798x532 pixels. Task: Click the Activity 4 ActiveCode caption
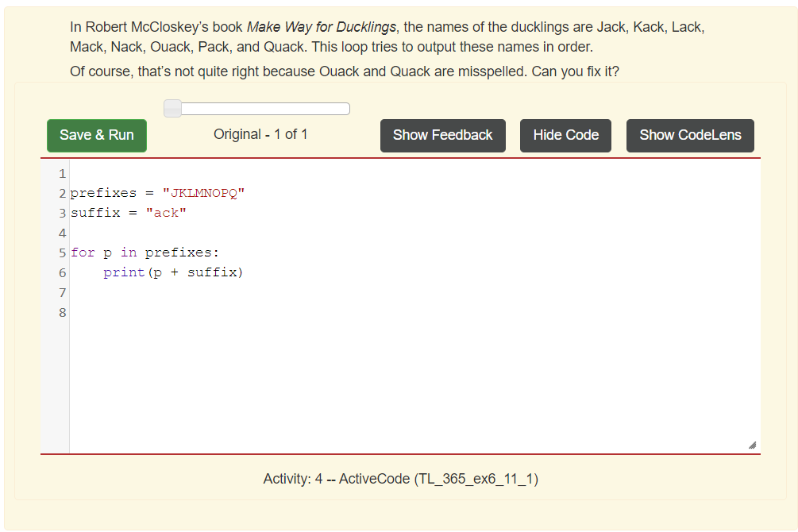[400, 479]
